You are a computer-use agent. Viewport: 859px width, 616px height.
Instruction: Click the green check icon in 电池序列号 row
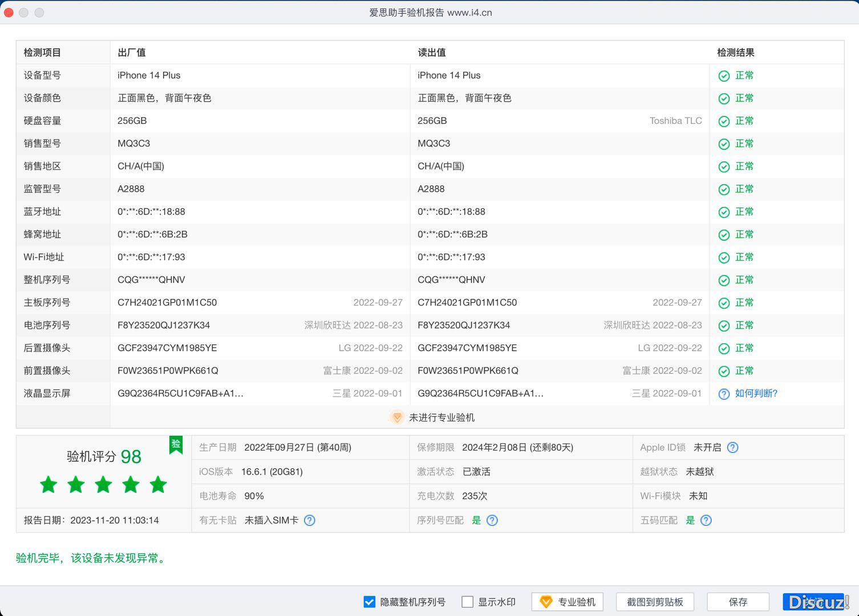click(724, 326)
